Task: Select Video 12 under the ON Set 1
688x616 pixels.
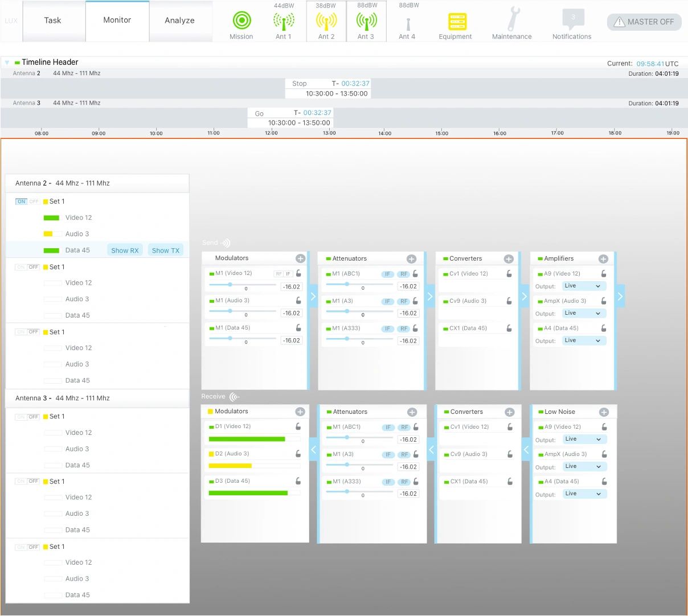Action: pyautogui.click(x=79, y=218)
